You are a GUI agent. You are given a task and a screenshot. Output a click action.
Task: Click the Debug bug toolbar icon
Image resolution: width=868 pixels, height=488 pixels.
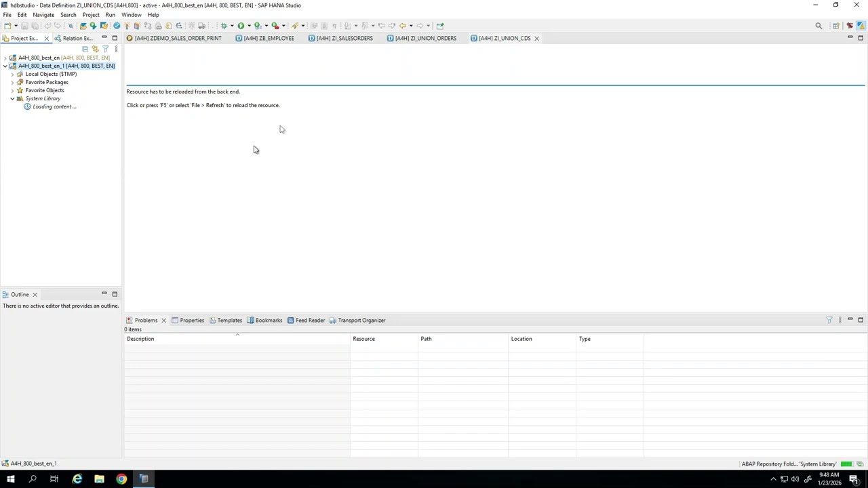(x=224, y=26)
